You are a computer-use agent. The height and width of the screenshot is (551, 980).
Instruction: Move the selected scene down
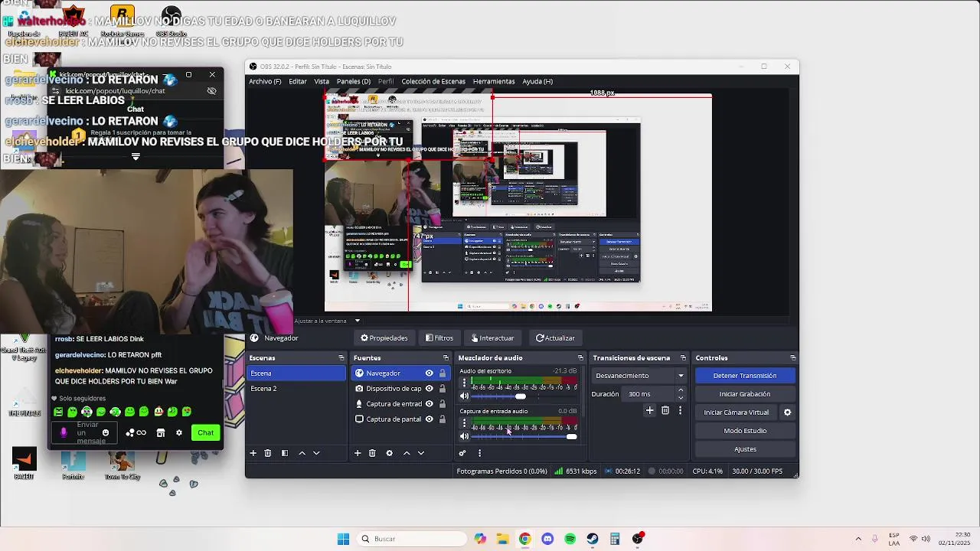click(316, 453)
